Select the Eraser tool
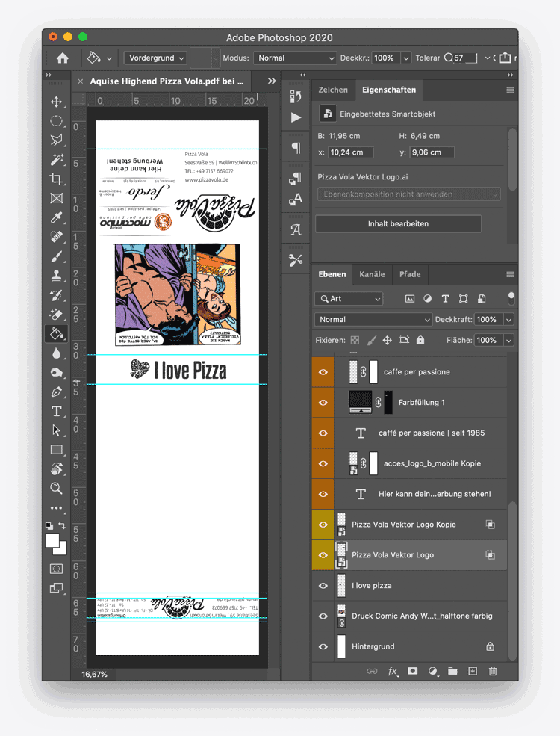Screen dimensions: 560x736 click(x=56, y=315)
